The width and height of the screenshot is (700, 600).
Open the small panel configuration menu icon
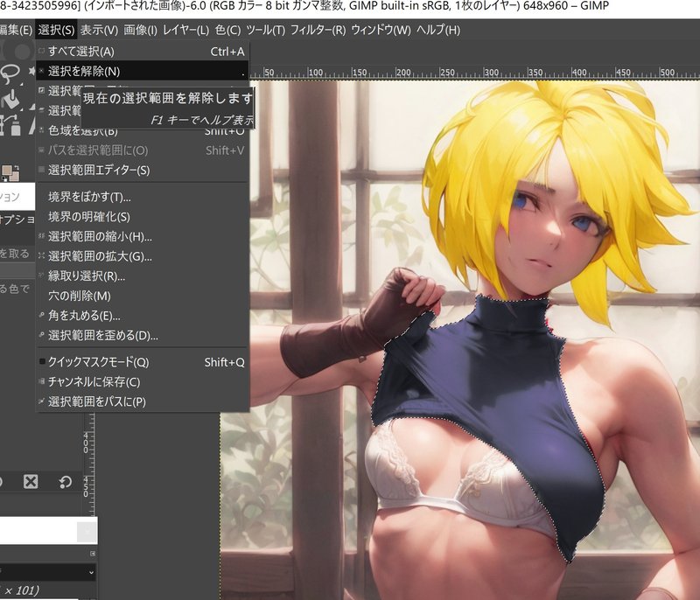tap(93, 554)
